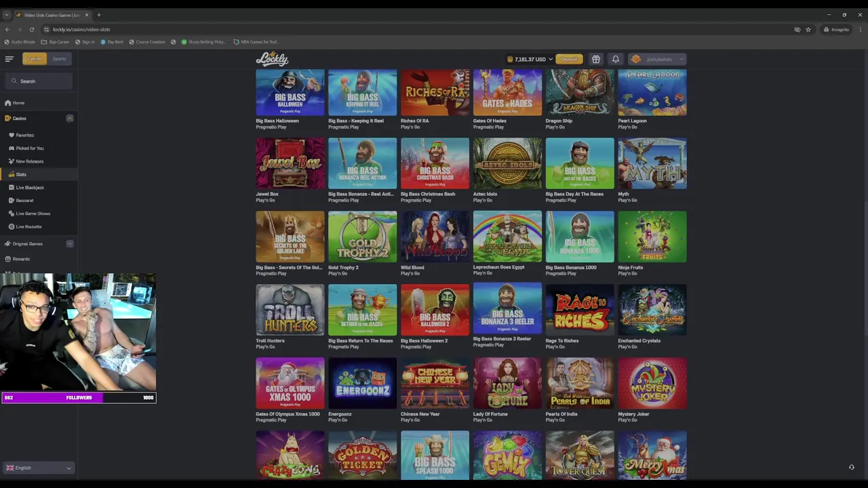Close the Video Slots browser tab
868x488 pixels.
click(87, 14)
